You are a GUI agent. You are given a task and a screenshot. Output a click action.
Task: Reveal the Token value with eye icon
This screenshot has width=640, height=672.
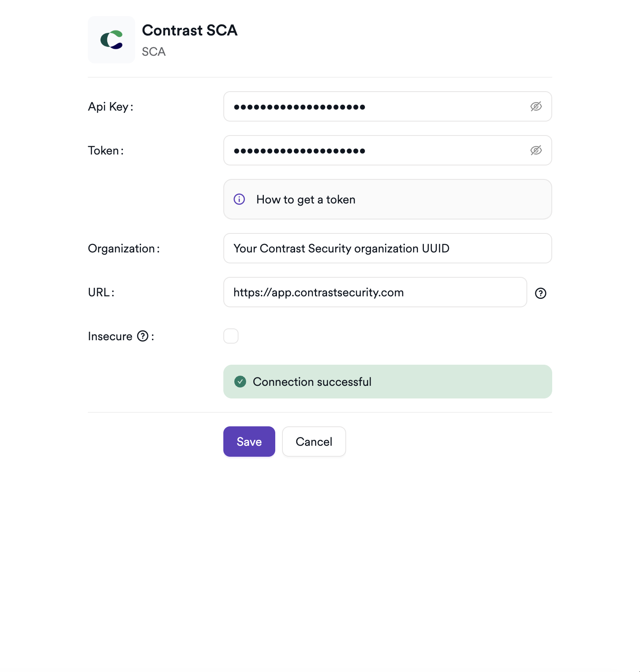tap(536, 150)
